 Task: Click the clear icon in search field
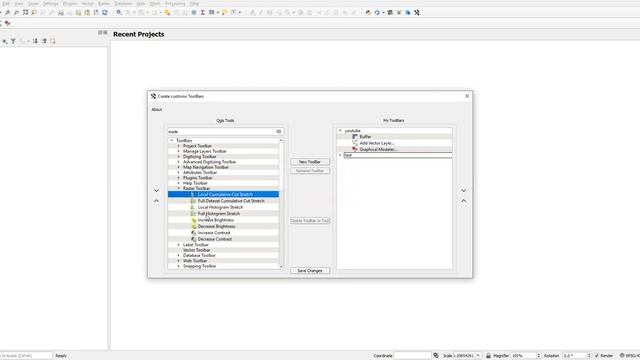click(x=279, y=132)
